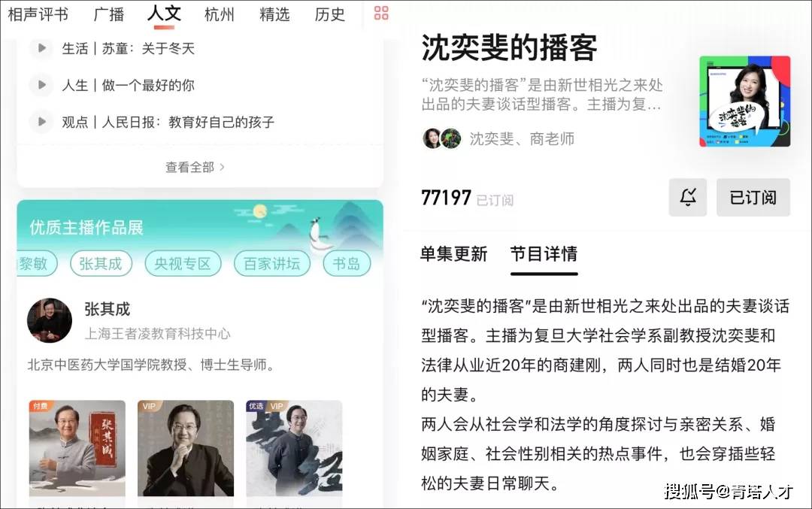Play '观点 | 人民日报' episode

click(x=41, y=122)
